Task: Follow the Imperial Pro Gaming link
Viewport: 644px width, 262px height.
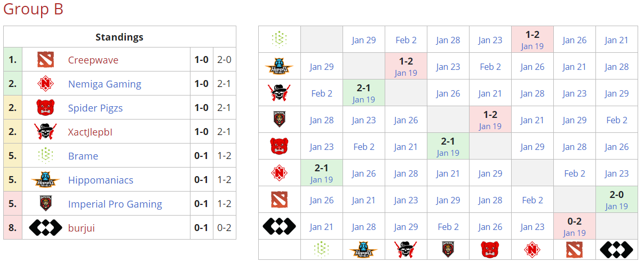Action: coord(115,204)
